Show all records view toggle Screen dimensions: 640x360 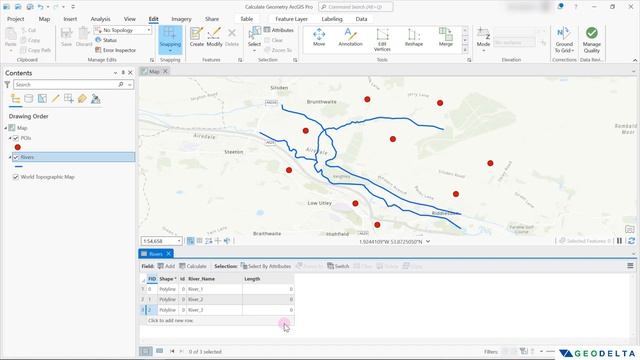tap(145, 351)
